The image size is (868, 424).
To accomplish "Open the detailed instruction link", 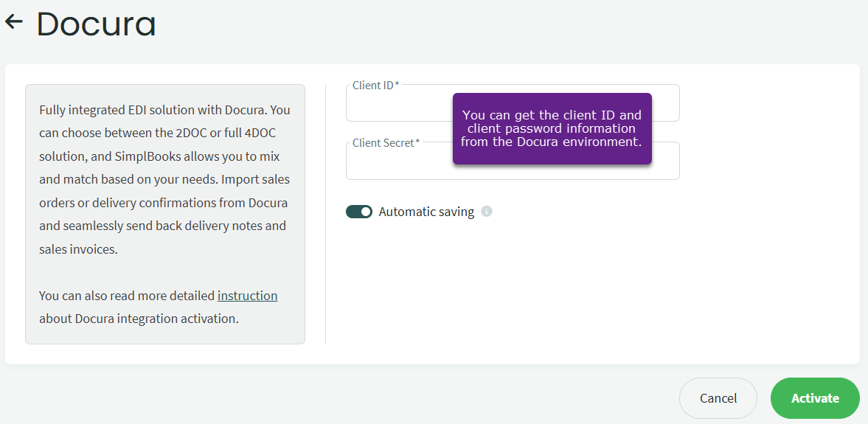I will coord(247,296).
